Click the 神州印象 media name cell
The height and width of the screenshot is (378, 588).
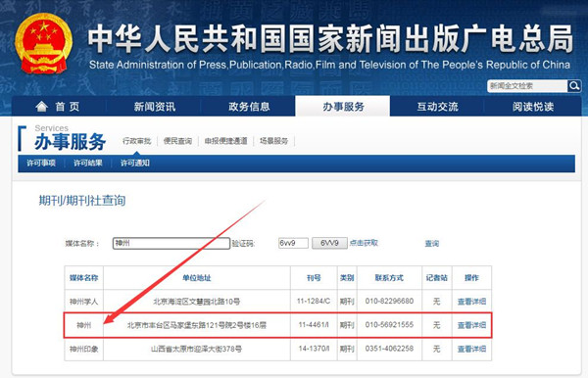[84, 349]
